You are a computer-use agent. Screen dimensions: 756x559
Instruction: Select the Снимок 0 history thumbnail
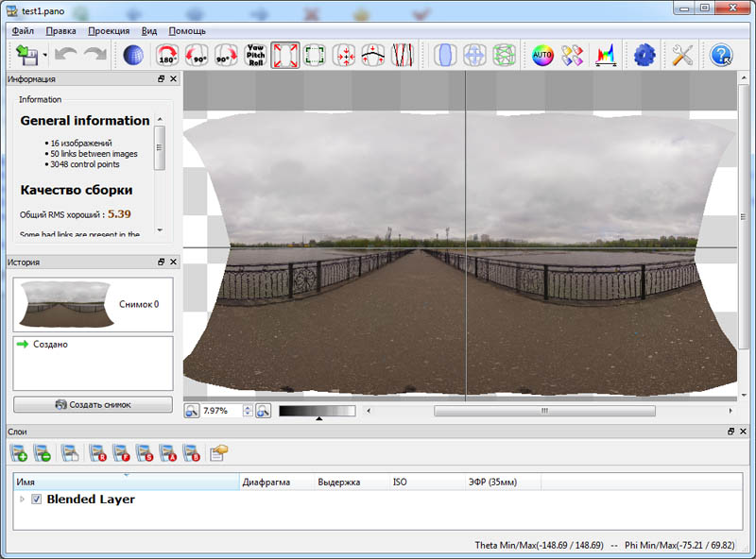coord(93,305)
